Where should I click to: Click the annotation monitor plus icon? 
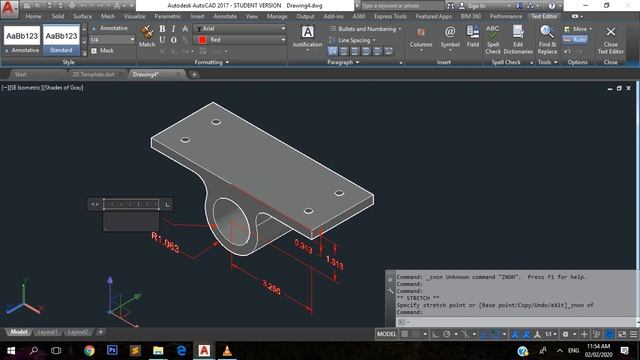[584, 334]
